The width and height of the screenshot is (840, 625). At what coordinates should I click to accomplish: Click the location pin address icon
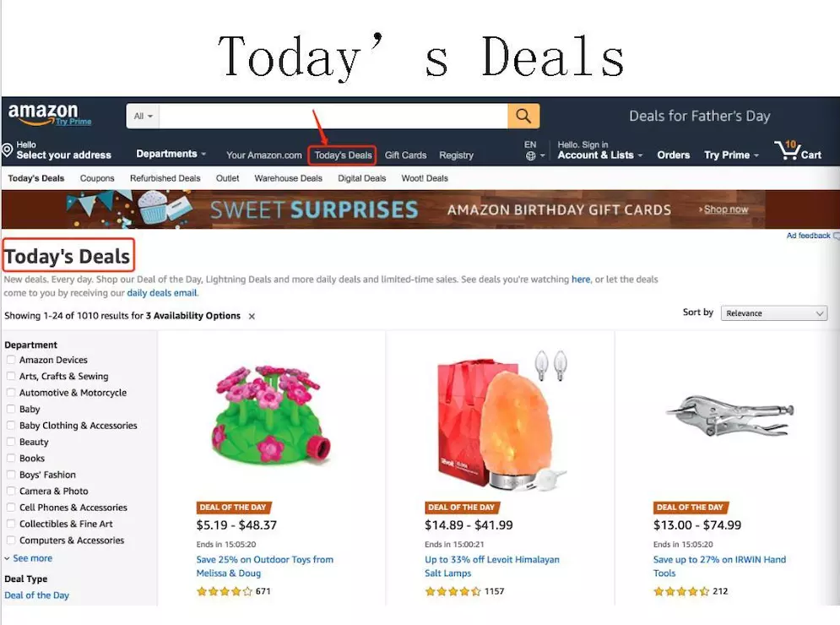(7, 150)
